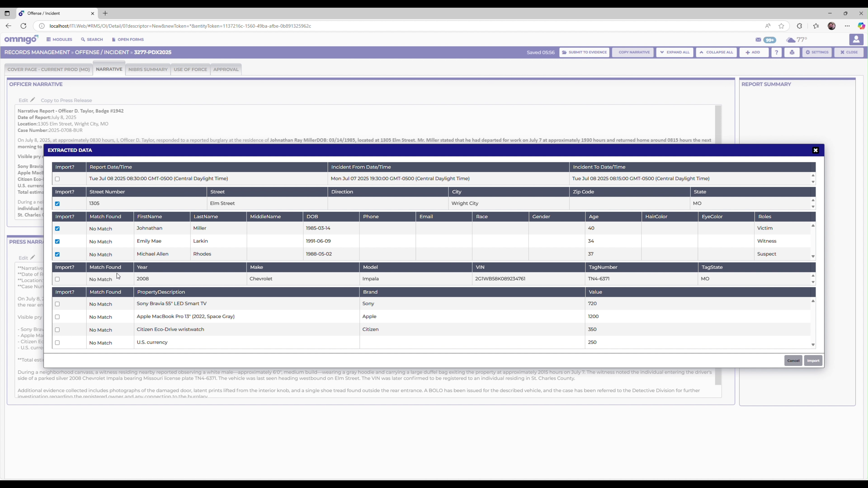This screenshot has height=488, width=868.
Task: Check import for the 2008 Chevrolet Impala
Action: 57,279
